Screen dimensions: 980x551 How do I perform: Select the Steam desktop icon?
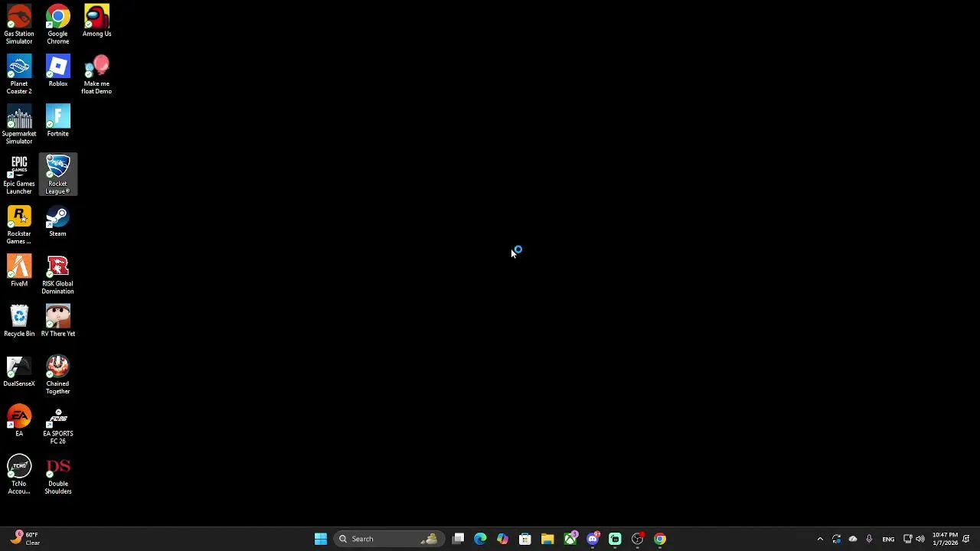pos(57,221)
